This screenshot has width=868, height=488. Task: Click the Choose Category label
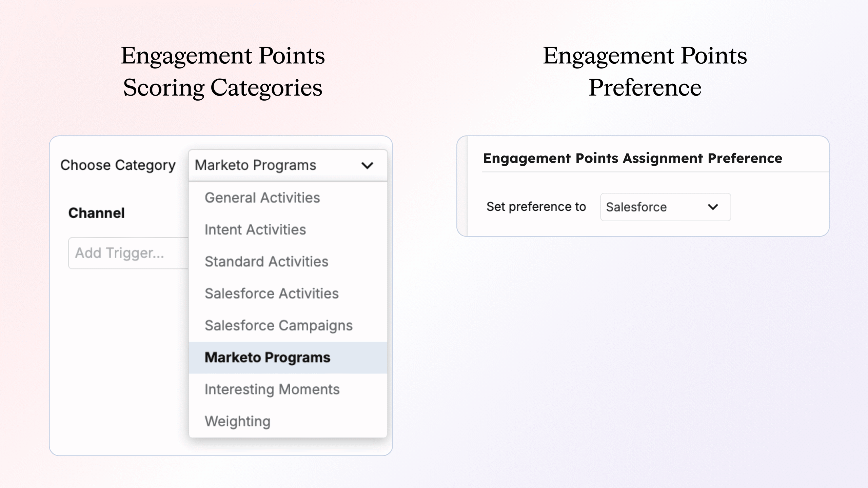118,165
